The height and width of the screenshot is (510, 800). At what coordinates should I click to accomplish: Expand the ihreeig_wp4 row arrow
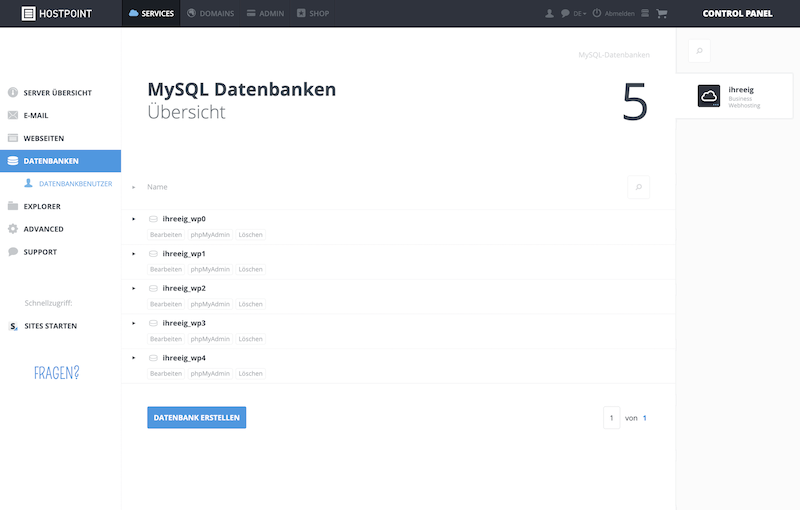[x=134, y=358]
